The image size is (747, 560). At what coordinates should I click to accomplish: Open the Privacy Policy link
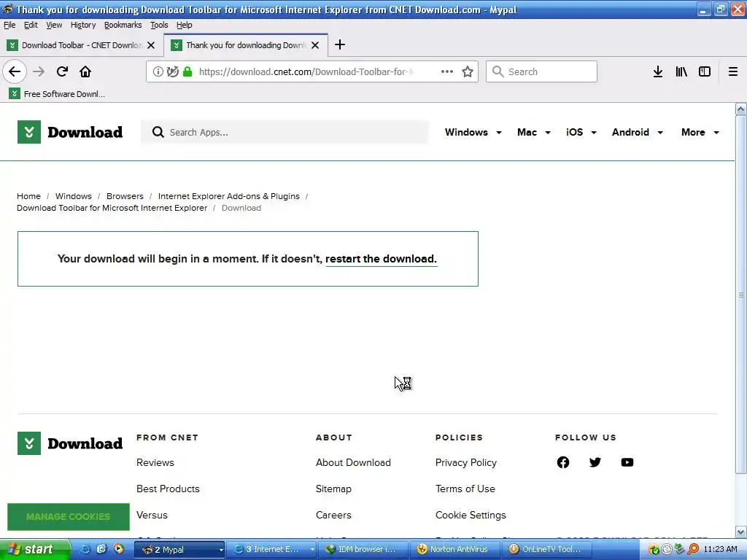pos(466,462)
